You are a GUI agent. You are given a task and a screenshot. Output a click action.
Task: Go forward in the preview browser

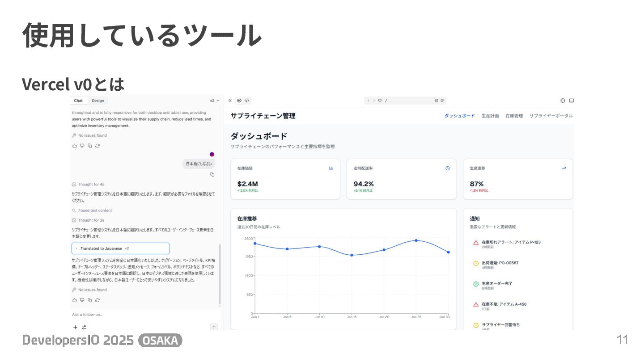[374, 101]
